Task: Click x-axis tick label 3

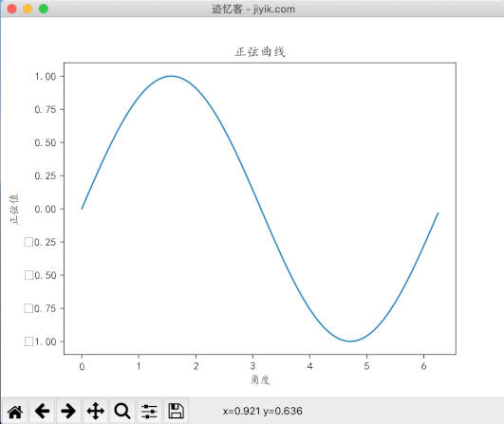Action: [x=252, y=366]
